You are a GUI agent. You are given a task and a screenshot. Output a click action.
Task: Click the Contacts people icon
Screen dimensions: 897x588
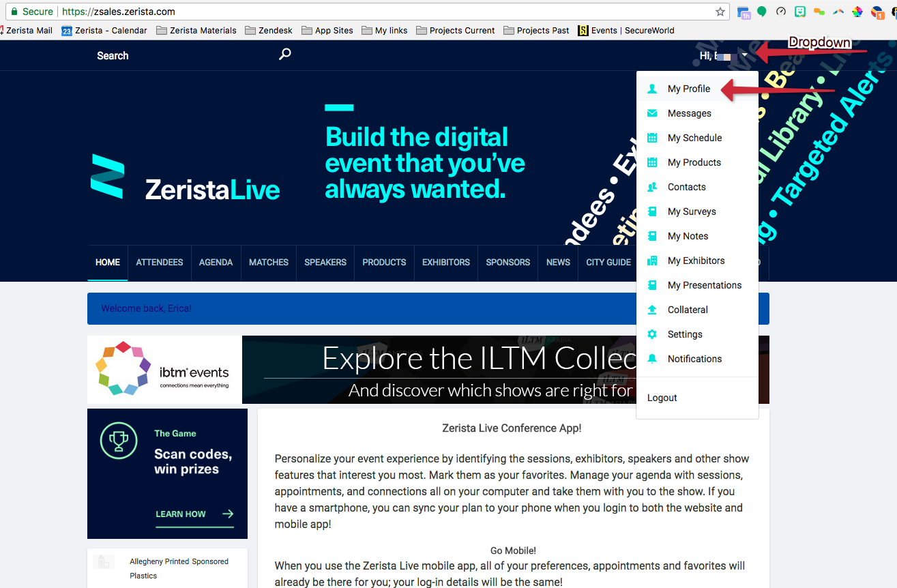[x=652, y=187]
